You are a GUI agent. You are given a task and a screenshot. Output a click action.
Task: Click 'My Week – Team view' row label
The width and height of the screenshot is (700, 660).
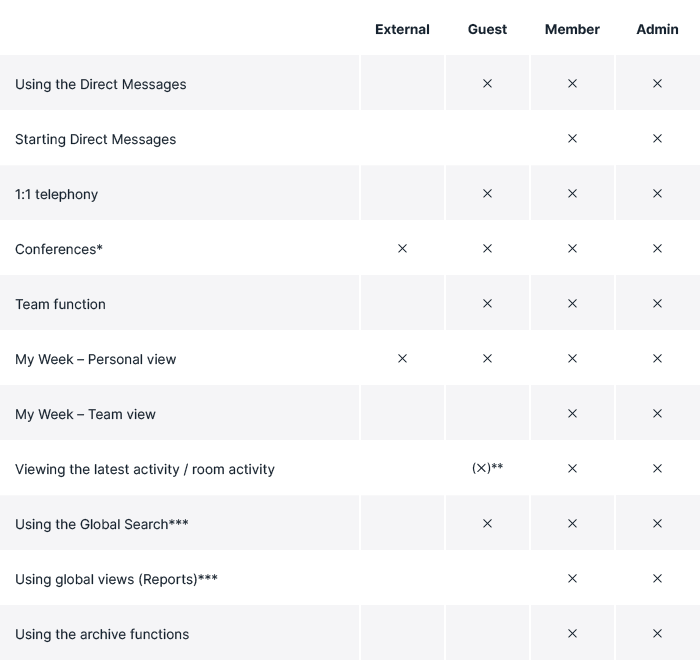(x=85, y=414)
